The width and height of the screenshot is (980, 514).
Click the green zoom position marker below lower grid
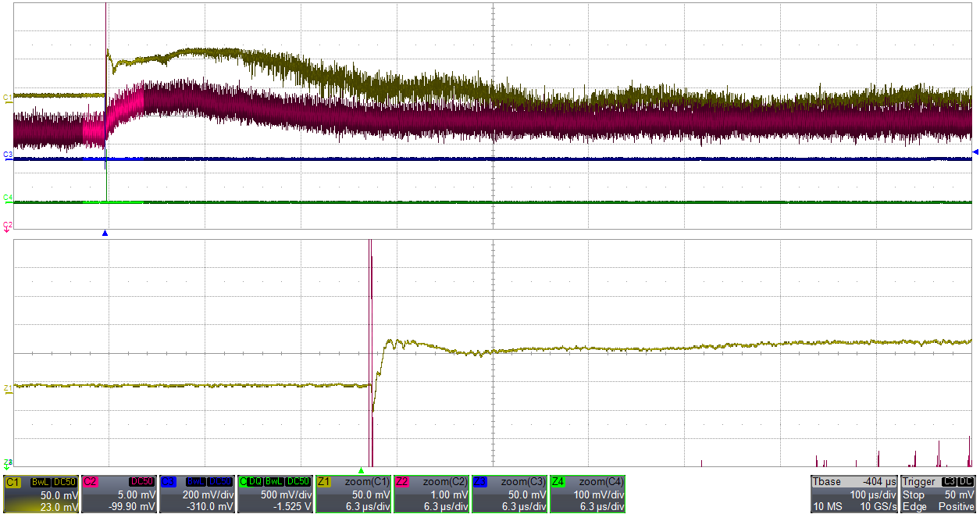click(361, 470)
